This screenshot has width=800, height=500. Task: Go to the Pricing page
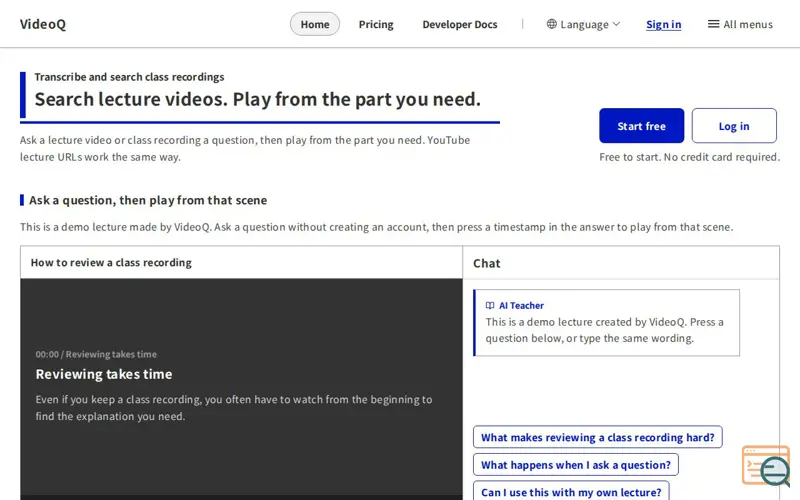click(376, 24)
